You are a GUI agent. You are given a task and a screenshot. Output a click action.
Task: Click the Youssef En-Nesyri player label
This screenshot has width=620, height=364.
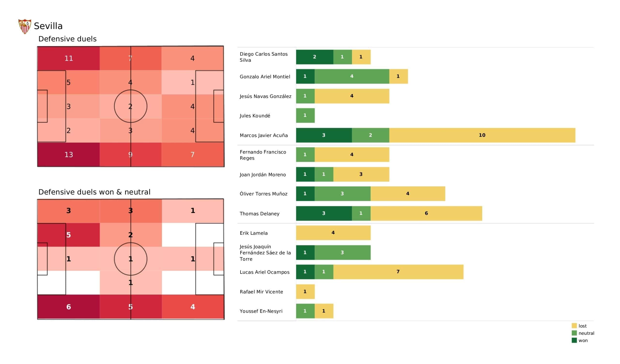261,311
